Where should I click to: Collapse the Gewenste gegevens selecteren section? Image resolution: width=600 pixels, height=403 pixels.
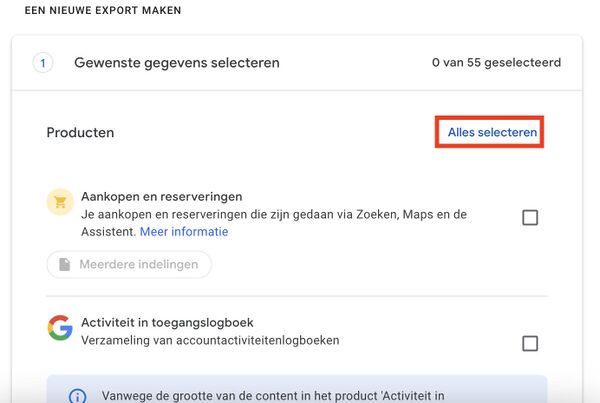pyautogui.click(x=177, y=63)
